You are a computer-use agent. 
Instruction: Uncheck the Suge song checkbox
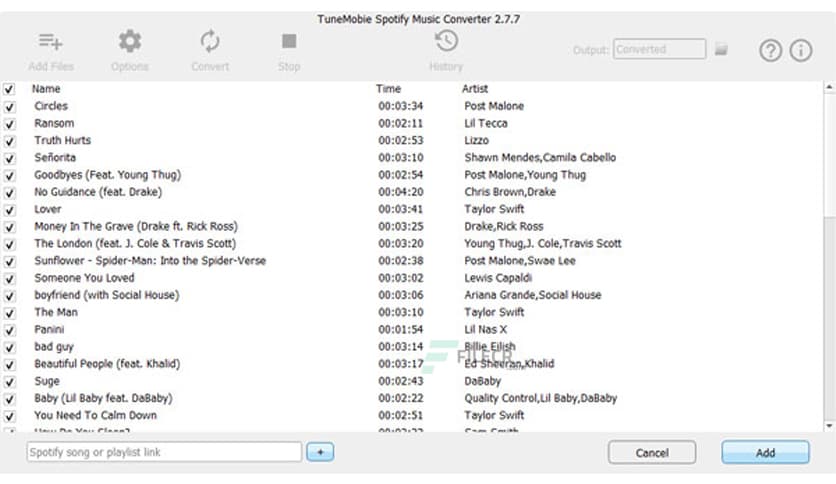coord(9,382)
